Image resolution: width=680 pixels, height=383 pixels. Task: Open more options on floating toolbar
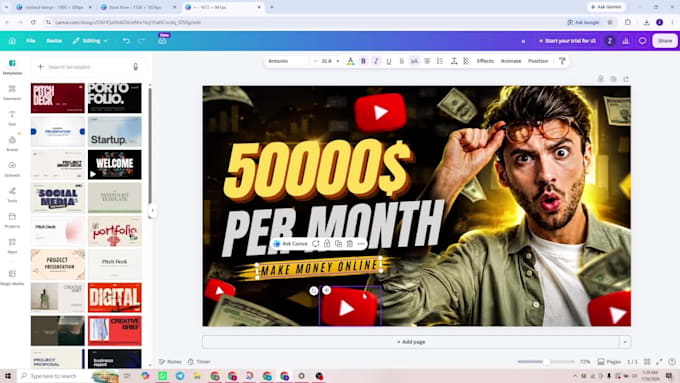click(361, 244)
